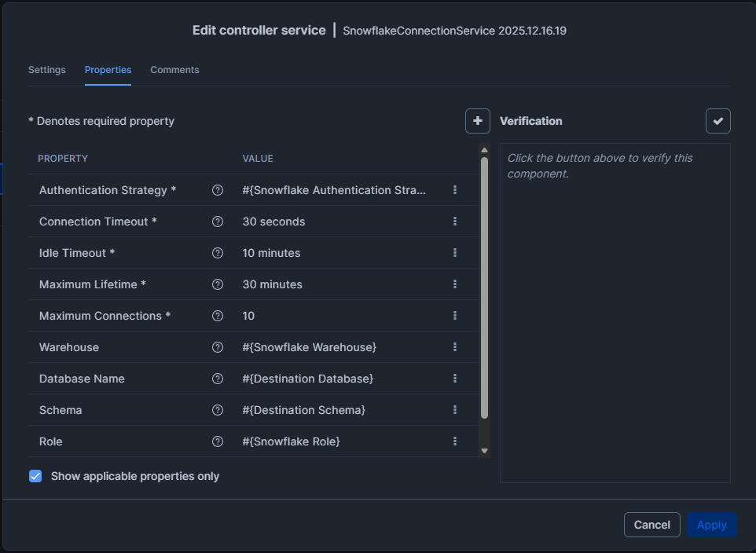This screenshot has height=553, width=756.
Task: Apply the controller service changes
Action: (712, 525)
